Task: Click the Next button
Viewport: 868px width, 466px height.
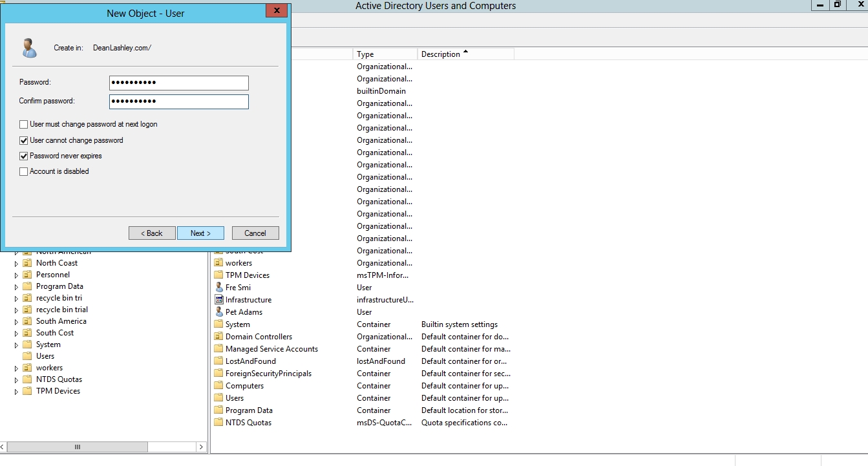Action: coord(200,233)
